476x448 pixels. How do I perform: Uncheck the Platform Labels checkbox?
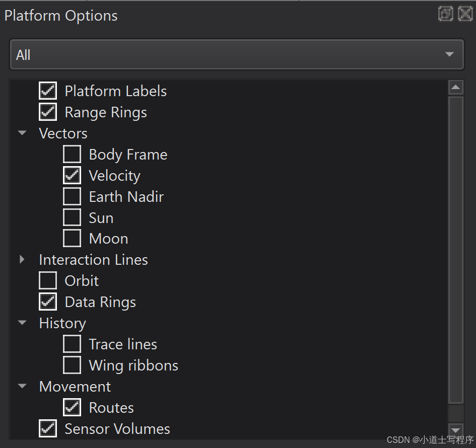(48, 91)
